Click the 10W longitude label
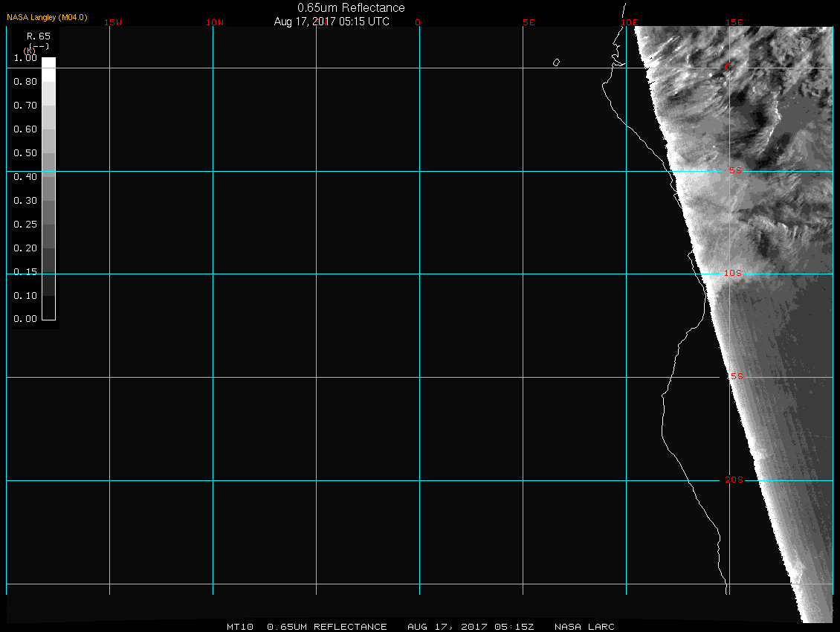This screenshot has width=840, height=632. (214, 22)
